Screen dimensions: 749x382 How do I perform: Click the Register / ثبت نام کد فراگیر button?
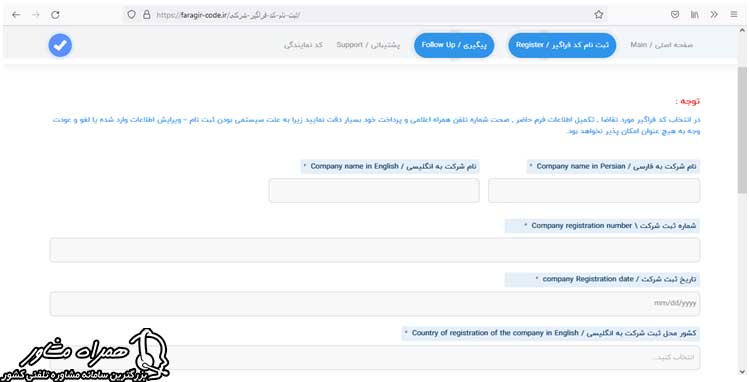[562, 45]
